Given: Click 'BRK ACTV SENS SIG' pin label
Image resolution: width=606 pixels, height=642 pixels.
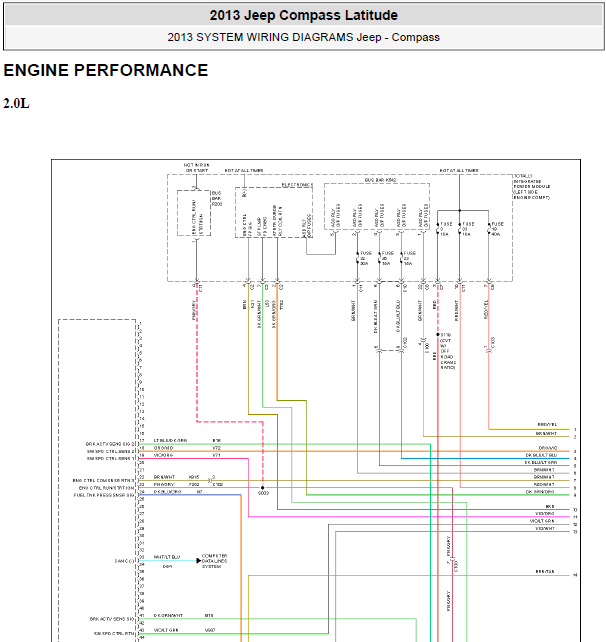Looking at the screenshot, I should [112, 619].
